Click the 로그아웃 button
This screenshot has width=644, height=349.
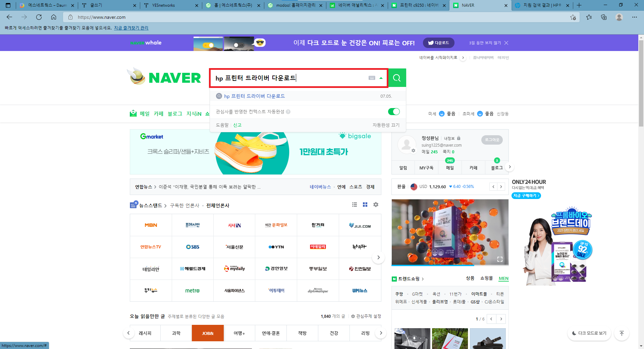(x=492, y=140)
